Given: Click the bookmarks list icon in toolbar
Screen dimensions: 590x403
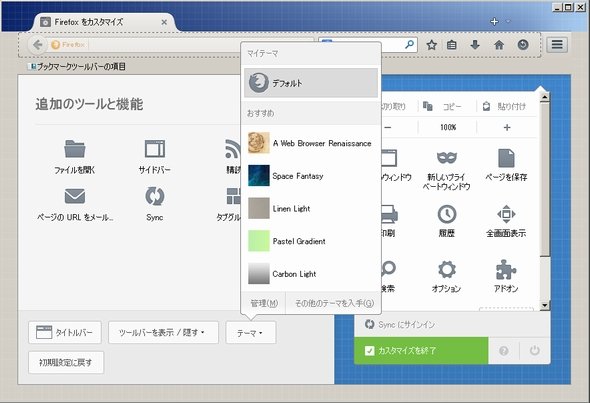Looking at the screenshot, I should [x=452, y=45].
